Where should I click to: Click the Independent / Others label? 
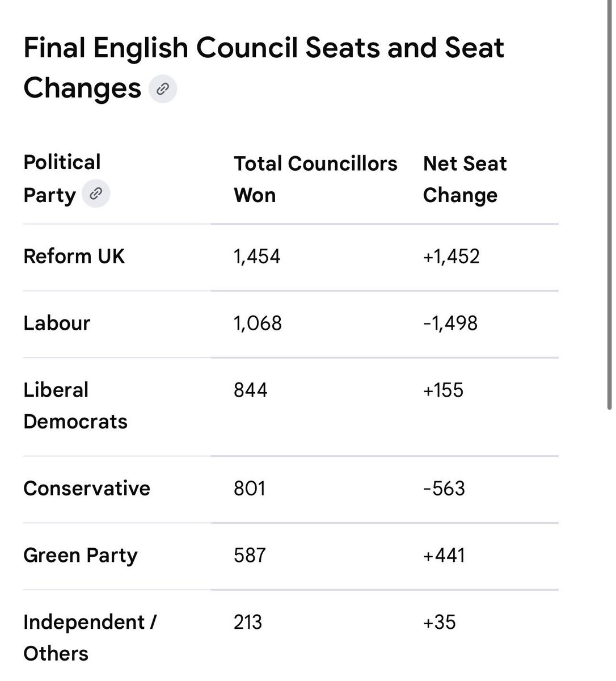tap(90, 638)
